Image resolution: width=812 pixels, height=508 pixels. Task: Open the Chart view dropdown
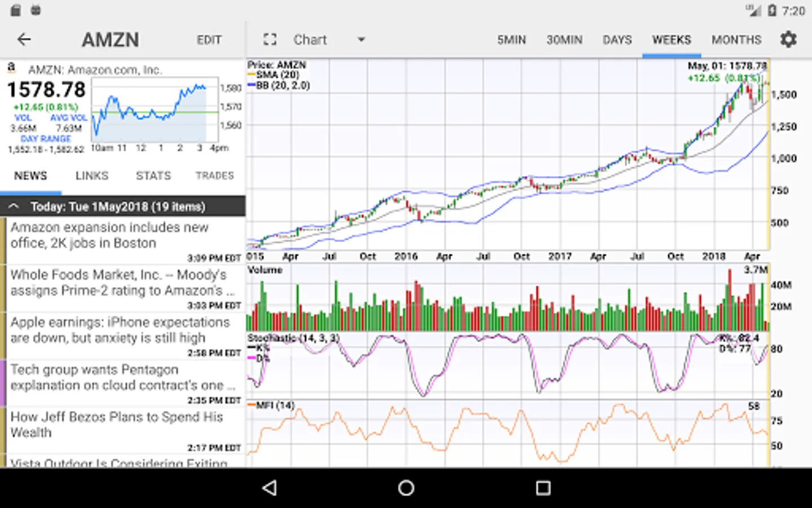pos(329,40)
